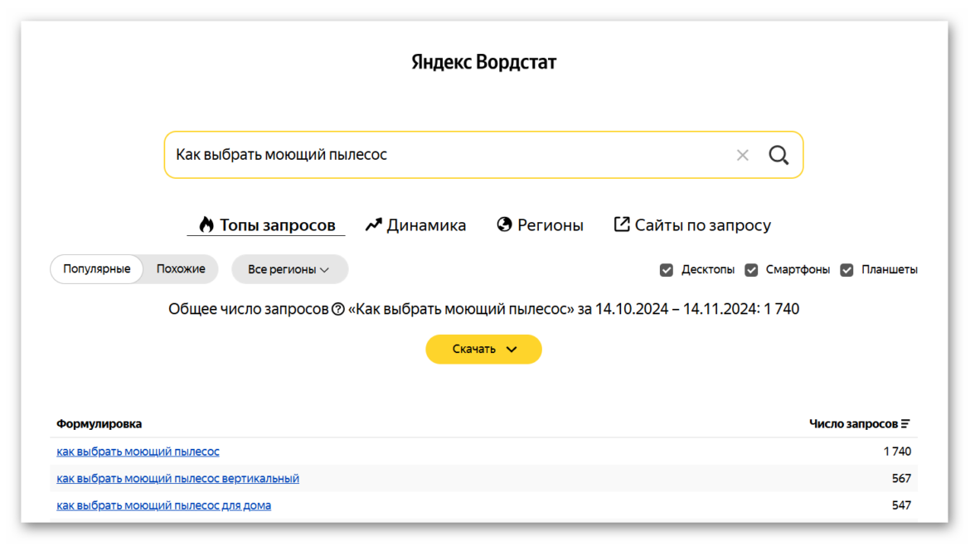Viewport: 975px width, 560px height.
Task: Switch to the Похожие toggle option
Action: (x=181, y=269)
